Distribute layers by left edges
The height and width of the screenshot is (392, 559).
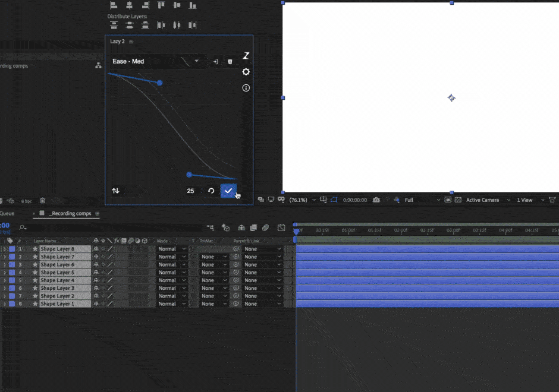coord(161,25)
